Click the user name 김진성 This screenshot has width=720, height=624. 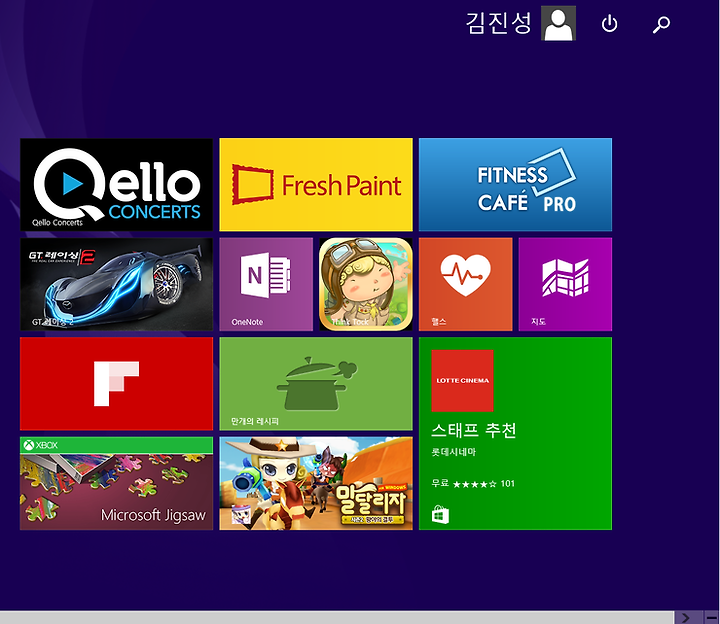coord(499,23)
